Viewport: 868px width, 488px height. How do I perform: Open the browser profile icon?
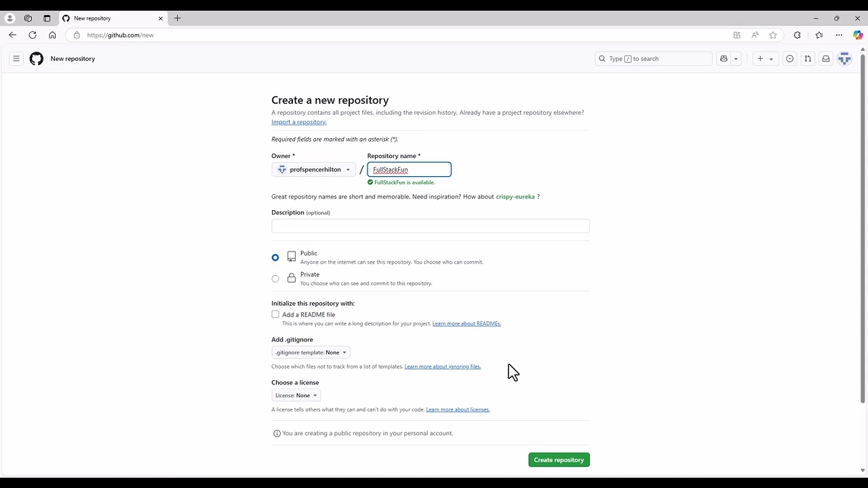coord(9,18)
